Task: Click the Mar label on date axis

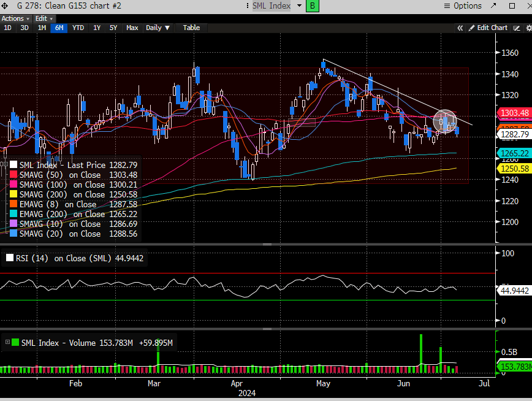Action: point(154,383)
